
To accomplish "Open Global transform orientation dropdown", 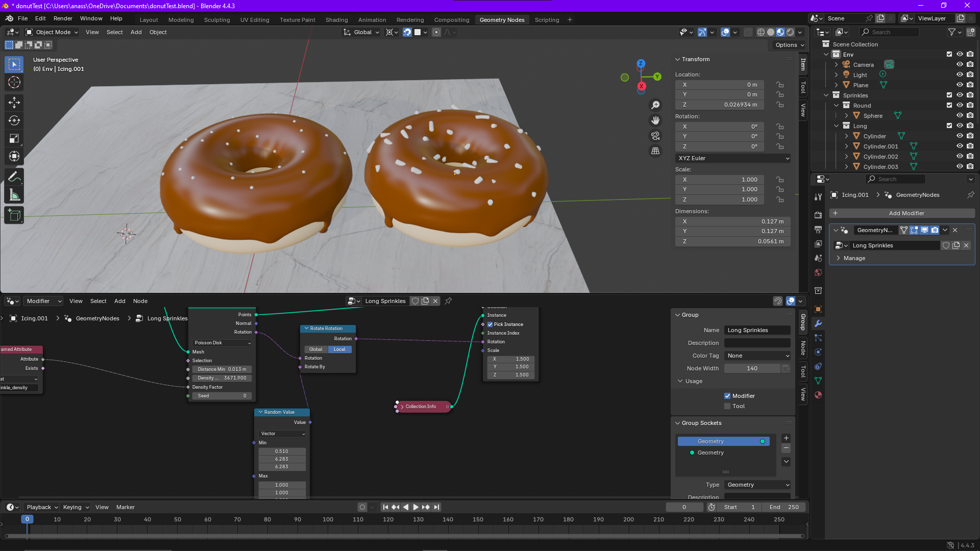I will [361, 32].
